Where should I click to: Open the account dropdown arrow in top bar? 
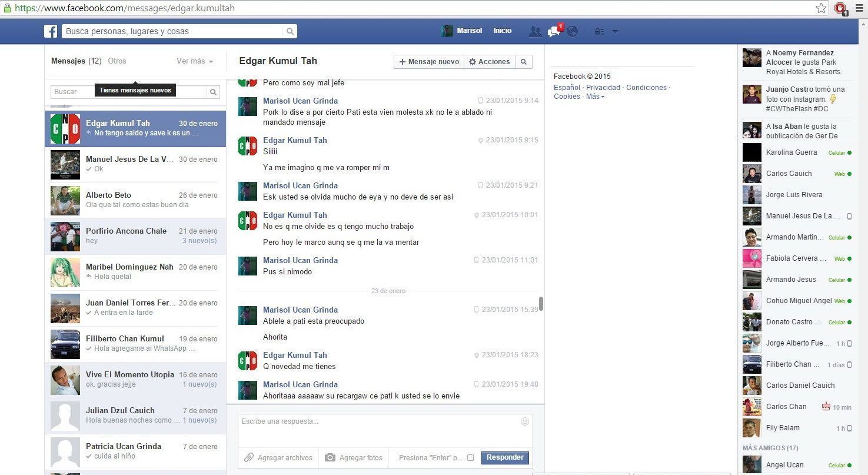tap(615, 31)
